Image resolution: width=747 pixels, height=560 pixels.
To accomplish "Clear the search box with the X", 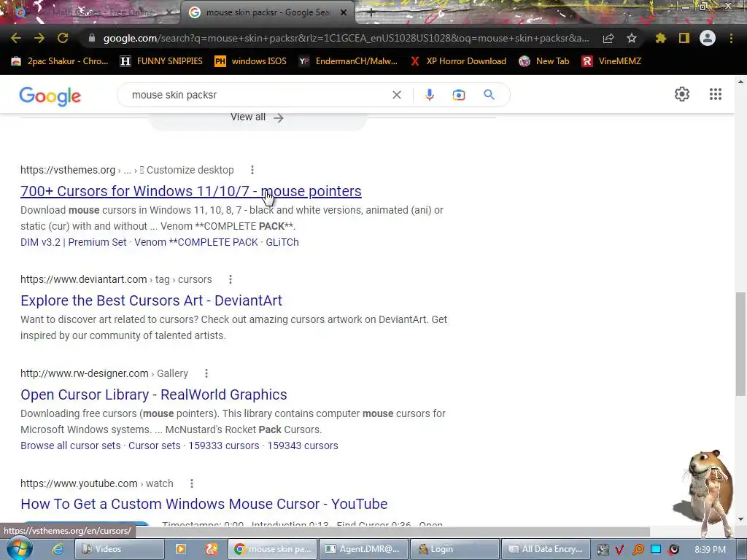I will (396, 95).
